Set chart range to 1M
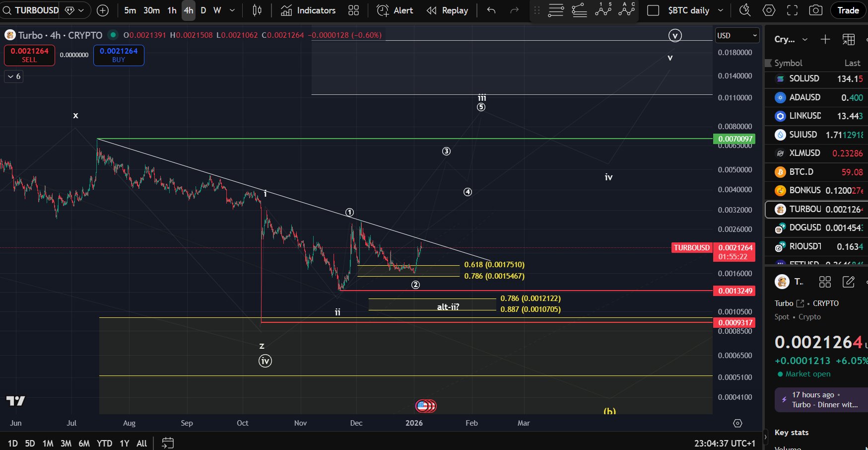Image resolution: width=868 pixels, height=450 pixels. tap(48, 443)
